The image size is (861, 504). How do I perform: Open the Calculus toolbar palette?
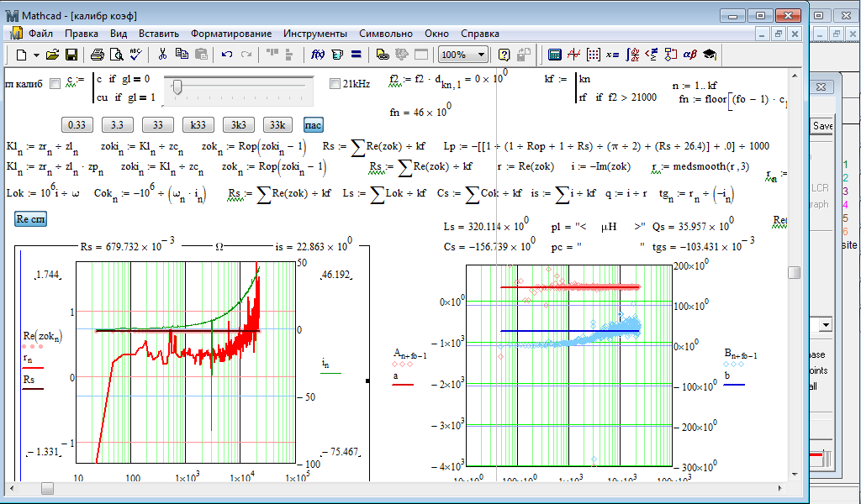click(x=631, y=55)
